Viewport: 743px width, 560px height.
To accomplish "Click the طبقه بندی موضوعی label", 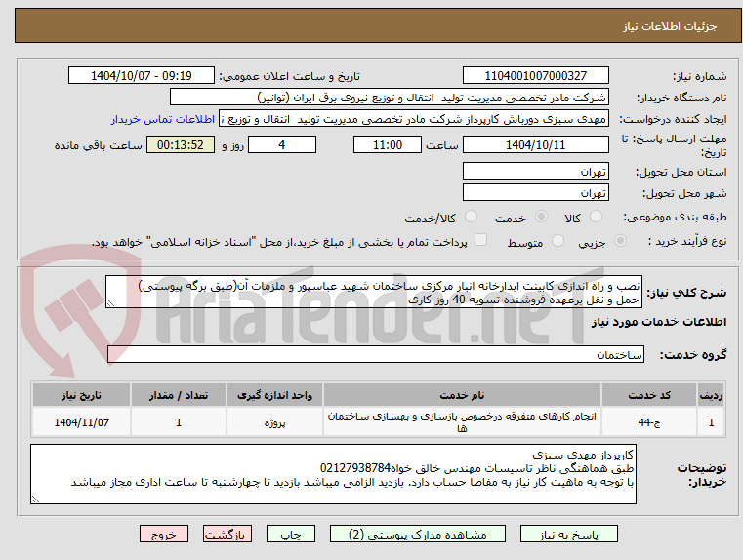I will pos(675,218).
